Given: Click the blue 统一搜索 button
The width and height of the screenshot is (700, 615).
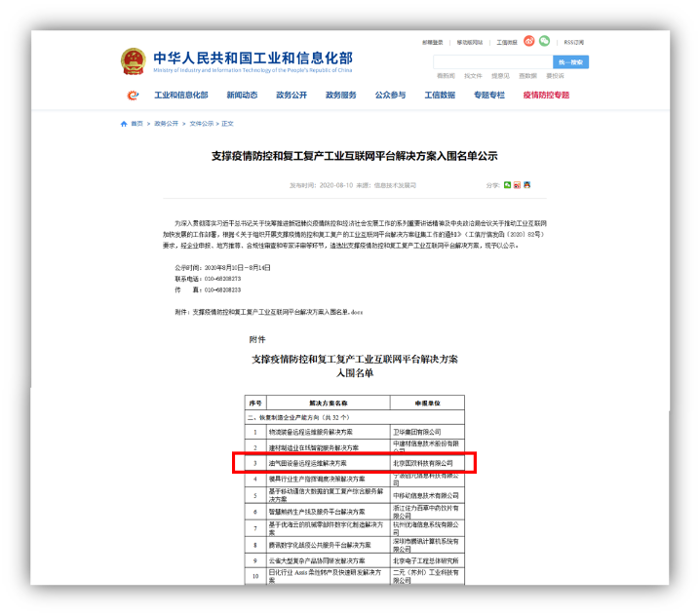Looking at the screenshot, I should click(x=570, y=62).
